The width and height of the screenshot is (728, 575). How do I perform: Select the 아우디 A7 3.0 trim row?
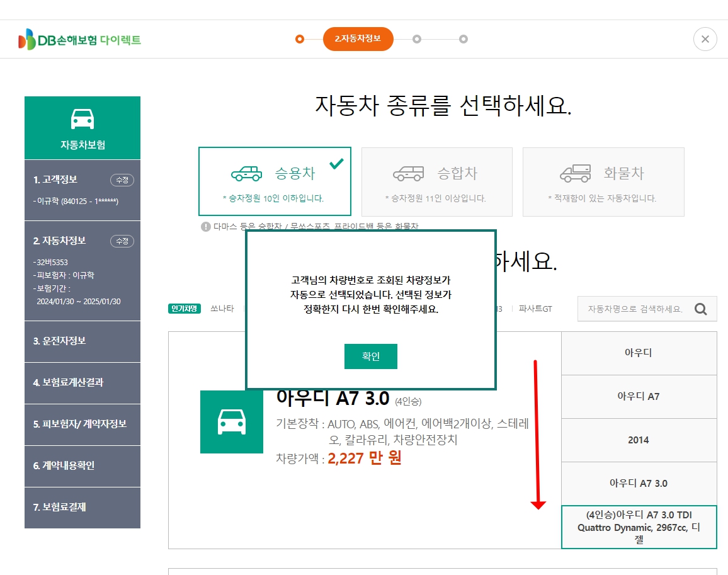pyautogui.click(x=639, y=484)
